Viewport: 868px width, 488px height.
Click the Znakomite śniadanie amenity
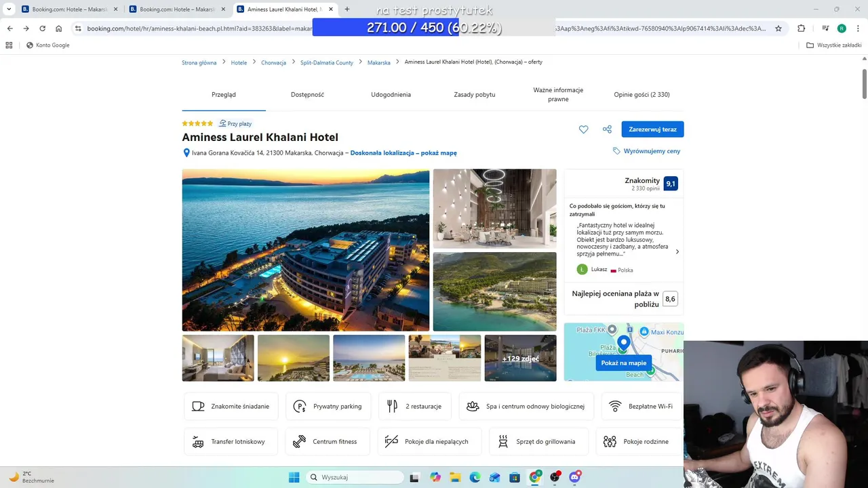point(231,407)
